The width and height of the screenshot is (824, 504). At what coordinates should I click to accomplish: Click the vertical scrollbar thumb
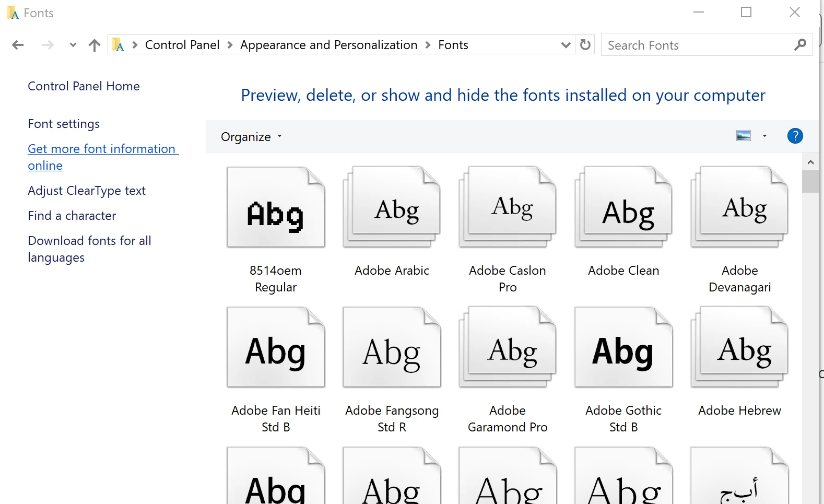[x=810, y=182]
